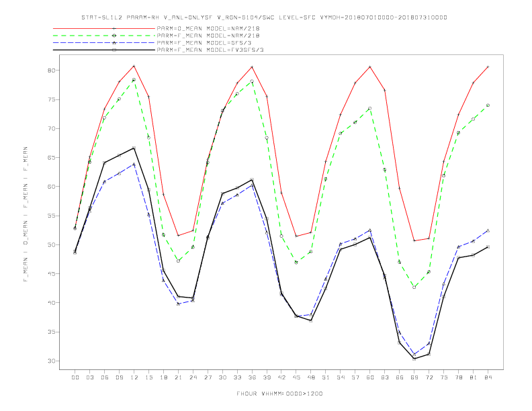Click x-axis tick label 48
Image resolution: width=532 pixels, height=411 pixels.
[x=311, y=377]
